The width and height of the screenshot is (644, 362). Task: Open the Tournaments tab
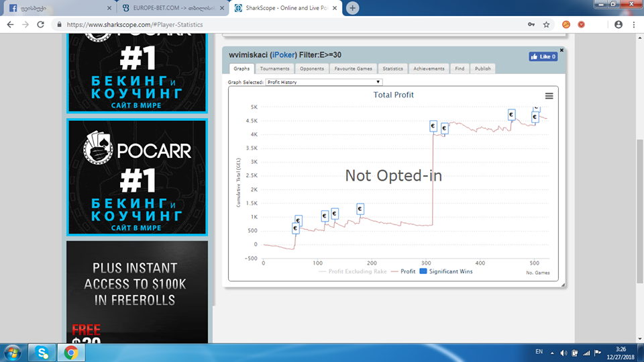pyautogui.click(x=274, y=69)
